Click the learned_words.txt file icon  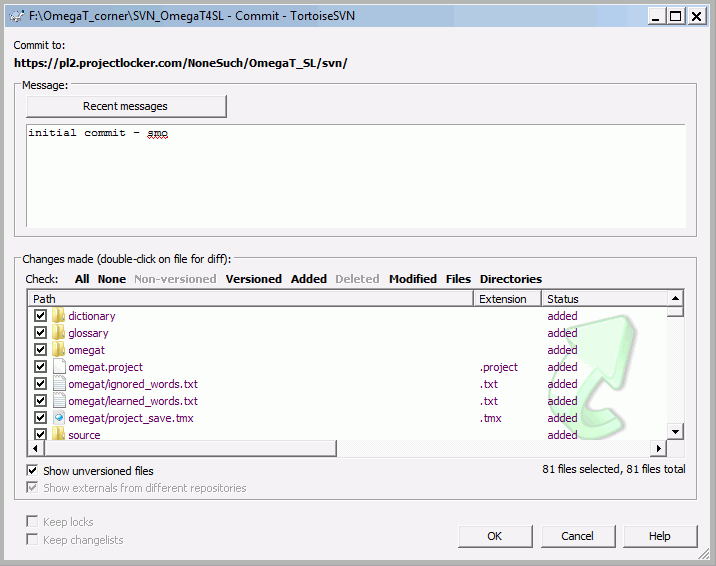(x=59, y=400)
